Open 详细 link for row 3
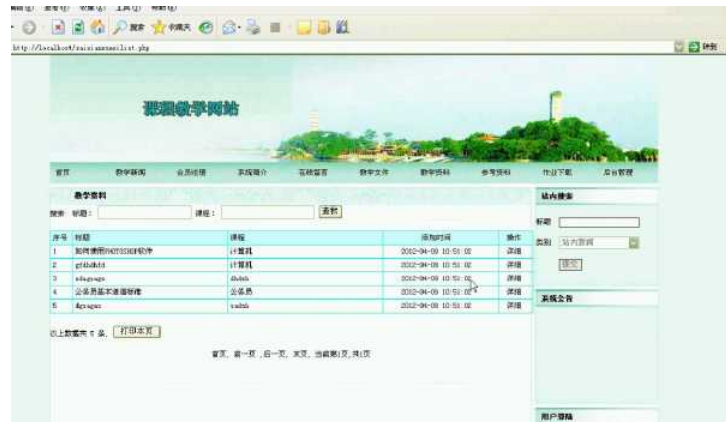Screen dimensions: 726x431 [514, 278]
